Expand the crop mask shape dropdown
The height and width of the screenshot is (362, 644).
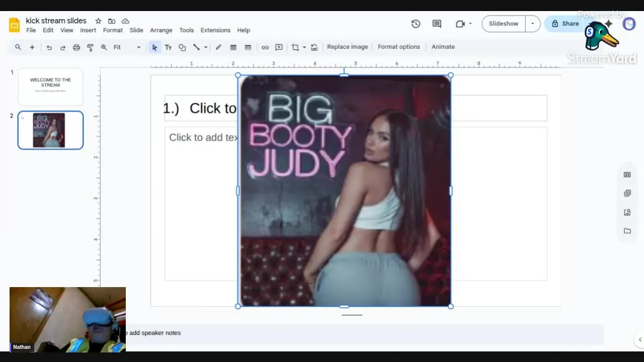pos(304,47)
